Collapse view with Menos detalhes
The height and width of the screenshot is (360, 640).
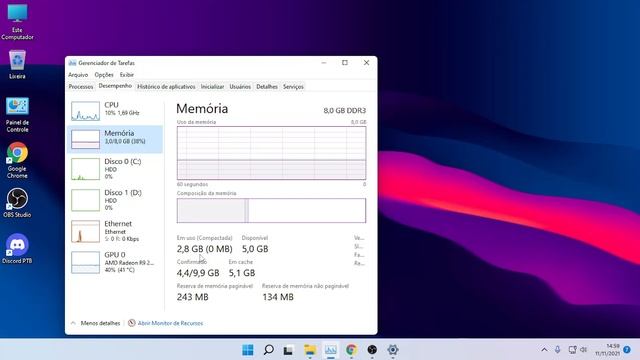(x=96, y=323)
